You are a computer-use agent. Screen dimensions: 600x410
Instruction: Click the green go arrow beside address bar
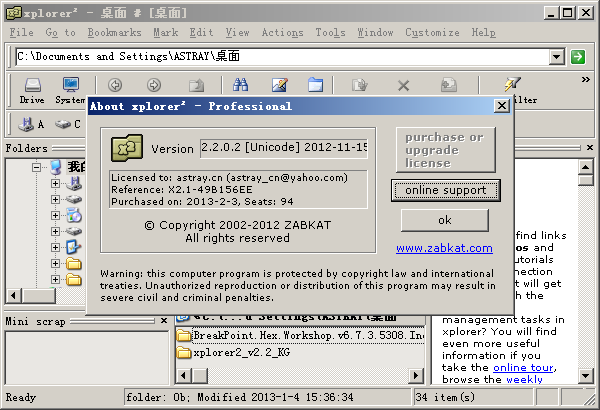pos(578,57)
